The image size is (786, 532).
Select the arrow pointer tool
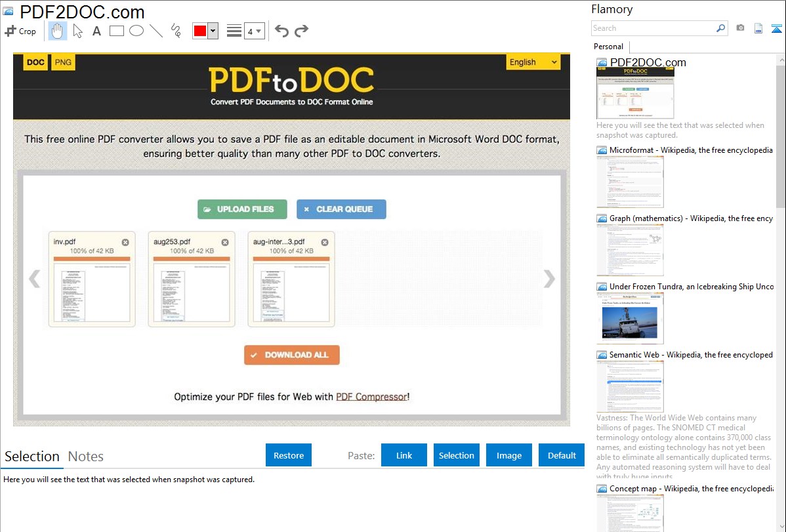pos(77,31)
